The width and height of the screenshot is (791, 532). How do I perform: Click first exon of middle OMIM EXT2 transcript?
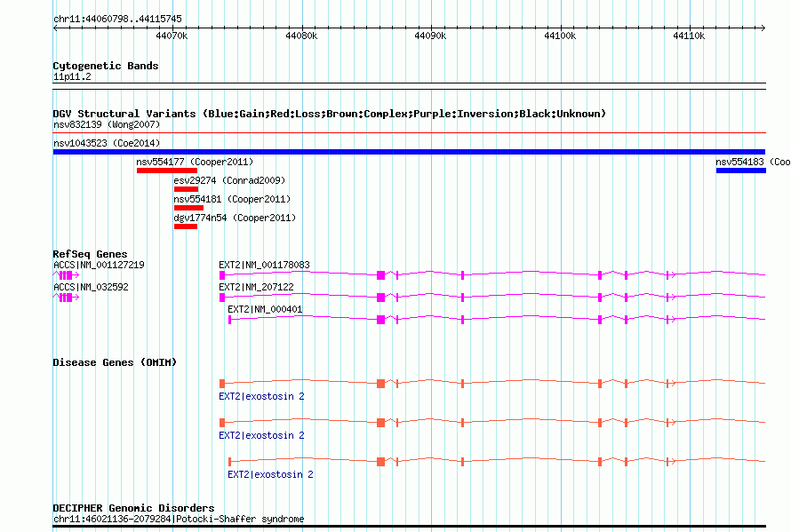click(222, 423)
